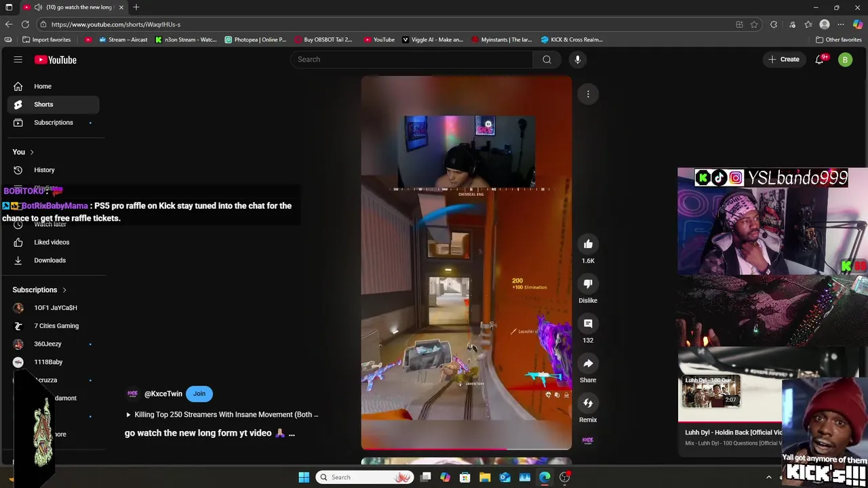Open the Viggle AI bookmark
The width and height of the screenshot is (868, 488).
pos(433,39)
